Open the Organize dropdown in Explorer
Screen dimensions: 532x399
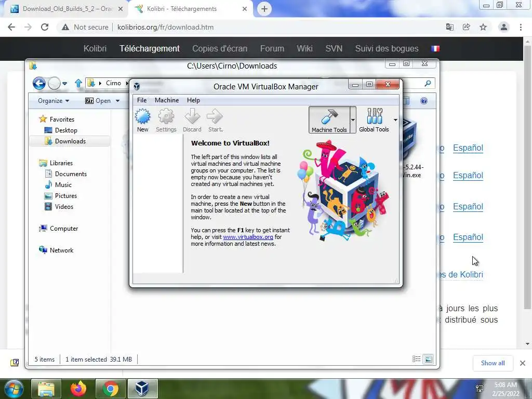[54, 101]
